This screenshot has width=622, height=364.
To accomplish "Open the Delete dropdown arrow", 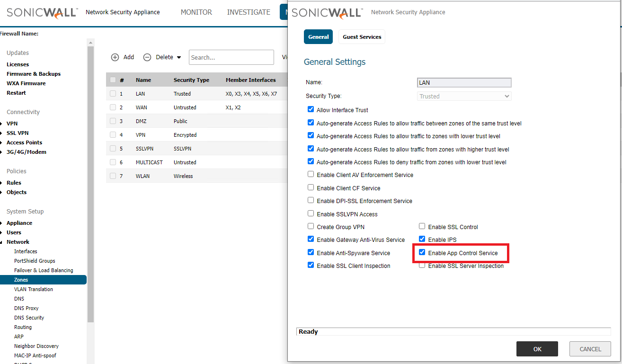I will (179, 58).
